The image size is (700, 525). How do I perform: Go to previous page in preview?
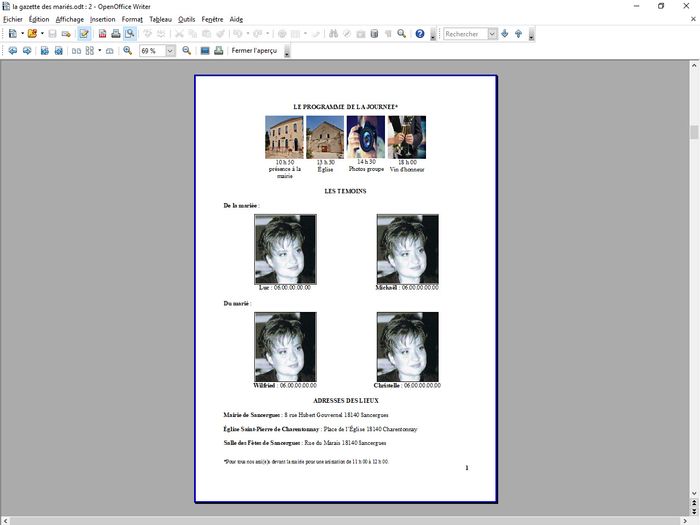[x=13, y=51]
